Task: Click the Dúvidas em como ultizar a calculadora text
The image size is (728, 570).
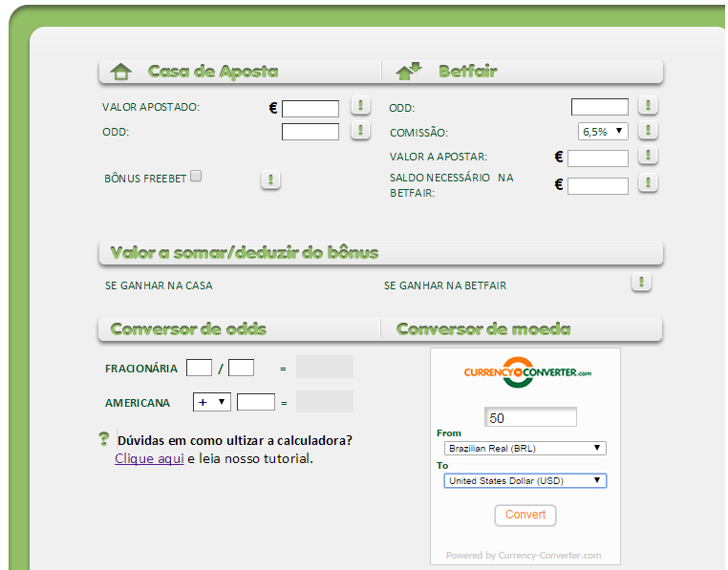Action: click(234, 440)
